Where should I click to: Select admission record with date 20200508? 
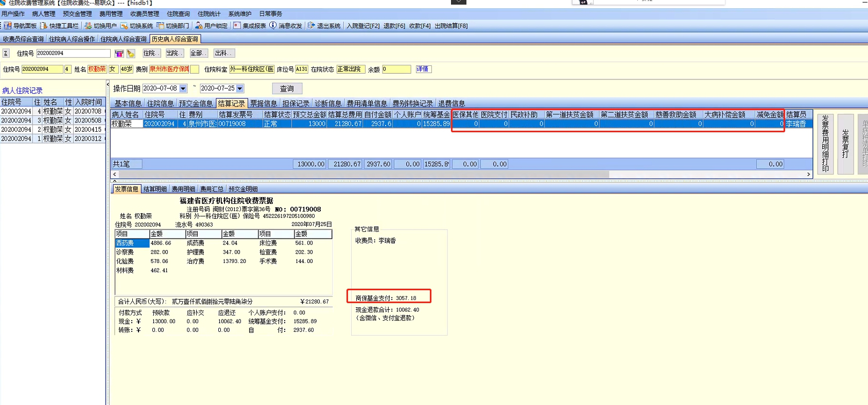pos(53,120)
